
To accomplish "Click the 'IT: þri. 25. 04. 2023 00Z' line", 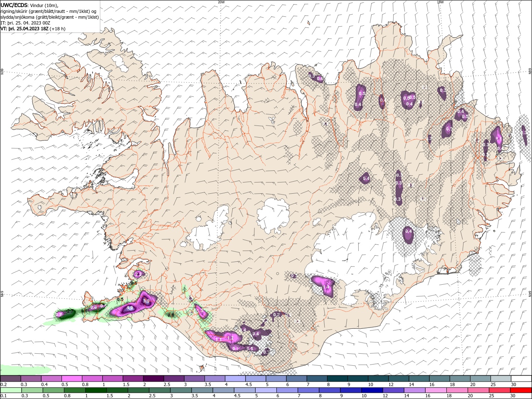I will [x=25, y=23].
